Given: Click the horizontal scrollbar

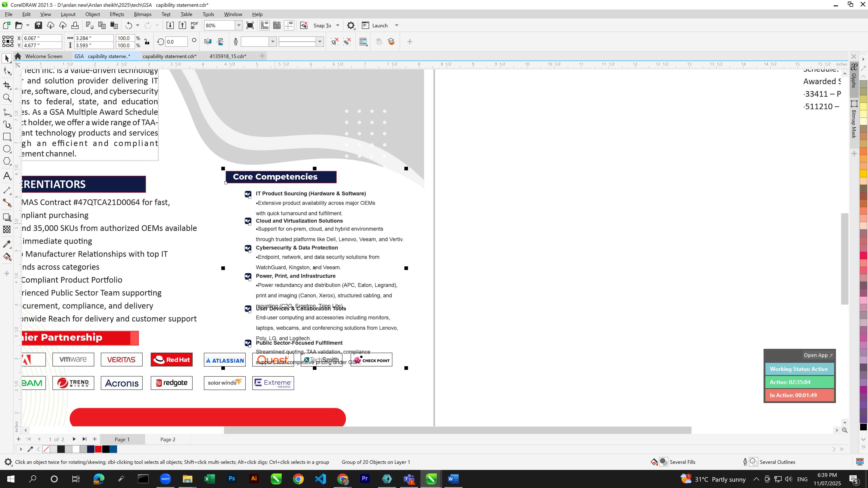Looking at the screenshot, I should tap(458, 430).
